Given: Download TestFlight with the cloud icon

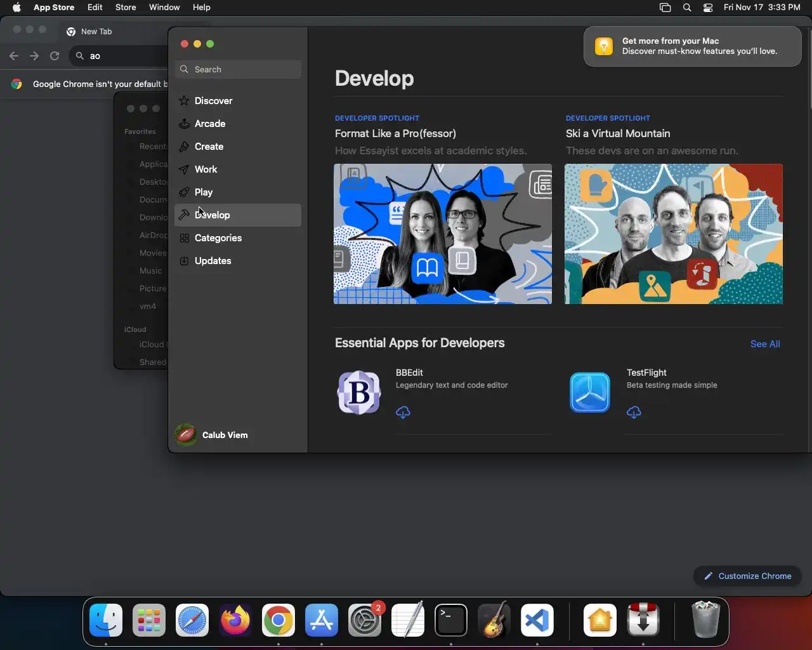Looking at the screenshot, I should tap(634, 413).
